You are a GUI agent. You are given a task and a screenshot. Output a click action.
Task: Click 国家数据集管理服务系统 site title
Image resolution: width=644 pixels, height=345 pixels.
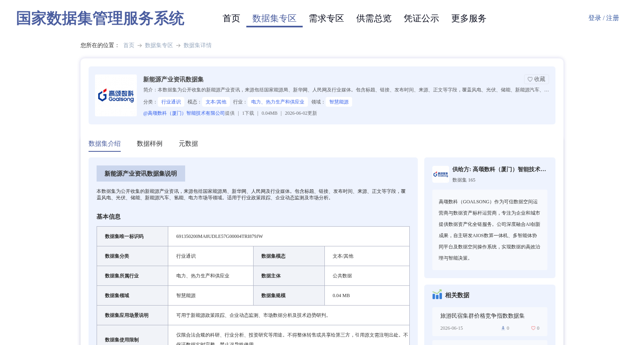pos(100,19)
